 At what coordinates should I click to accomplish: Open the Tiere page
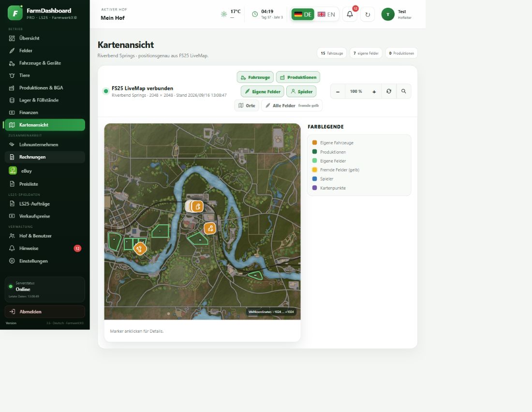(x=45, y=75)
